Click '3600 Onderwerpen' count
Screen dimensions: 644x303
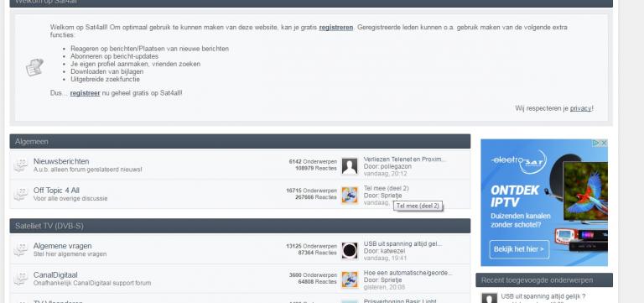pos(313,275)
